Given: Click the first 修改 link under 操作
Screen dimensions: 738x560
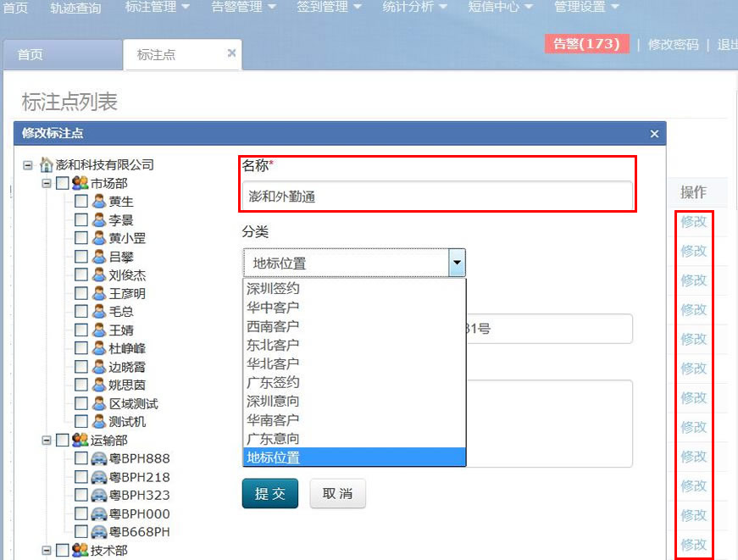Looking at the screenshot, I should click(x=694, y=221).
